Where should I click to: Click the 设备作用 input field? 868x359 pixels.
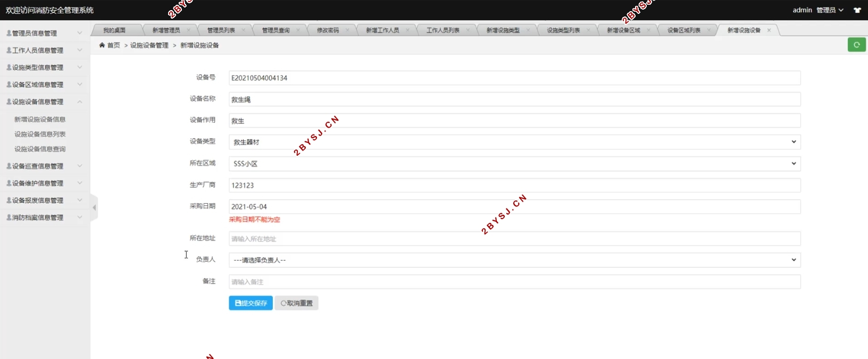514,121
